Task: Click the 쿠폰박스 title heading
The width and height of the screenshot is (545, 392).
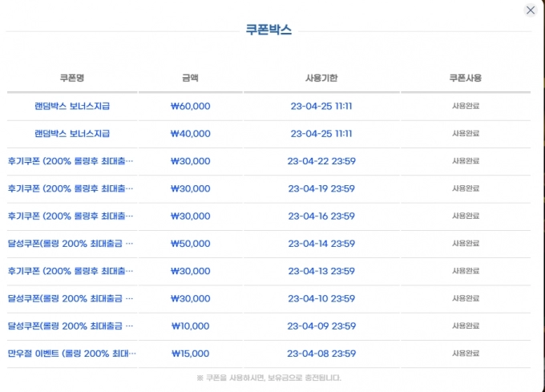Action: click(268, 30)
